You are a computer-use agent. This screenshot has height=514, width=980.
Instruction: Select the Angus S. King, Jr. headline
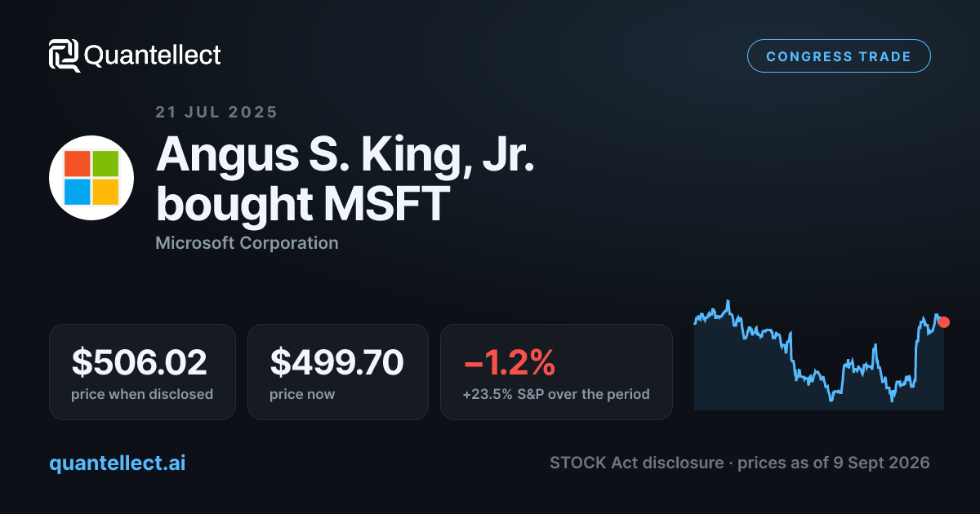pos(345,153)
